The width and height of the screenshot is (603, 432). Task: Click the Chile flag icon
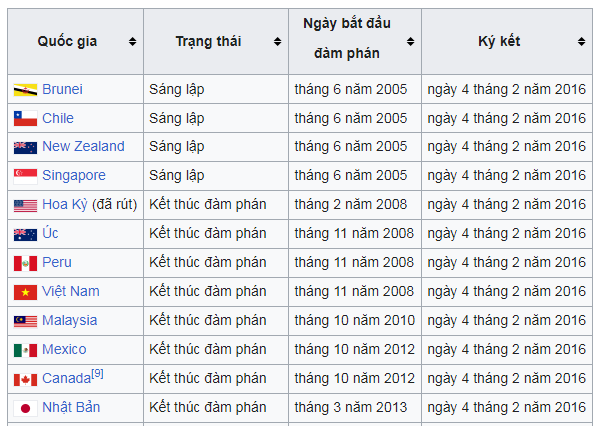coord(25,119)
